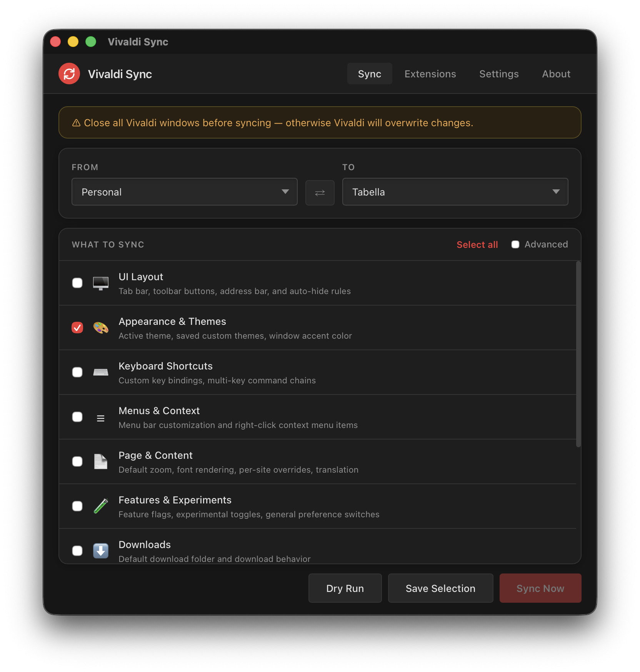Screen dimensions: 640x672
Task: Click the UI Layout monitor icon
Action: (x=101, y=283)
